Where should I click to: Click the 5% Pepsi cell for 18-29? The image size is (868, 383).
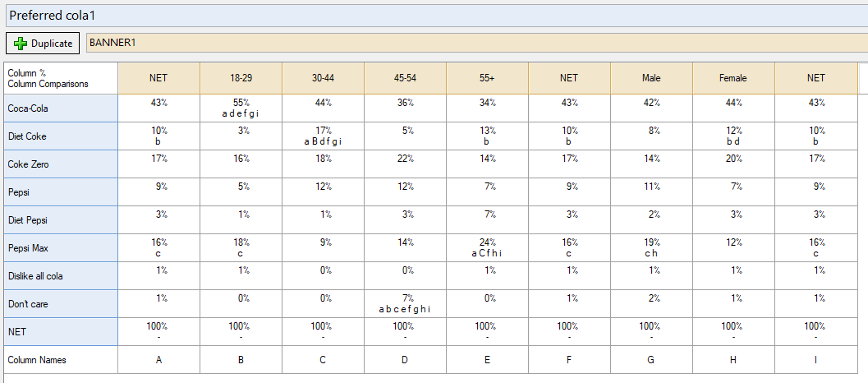241,192
